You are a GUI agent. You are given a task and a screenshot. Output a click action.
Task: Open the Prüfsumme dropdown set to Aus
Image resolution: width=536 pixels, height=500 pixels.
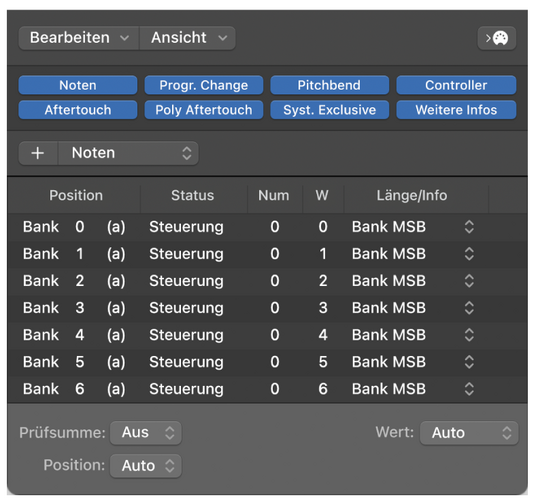tap(146, 433)
